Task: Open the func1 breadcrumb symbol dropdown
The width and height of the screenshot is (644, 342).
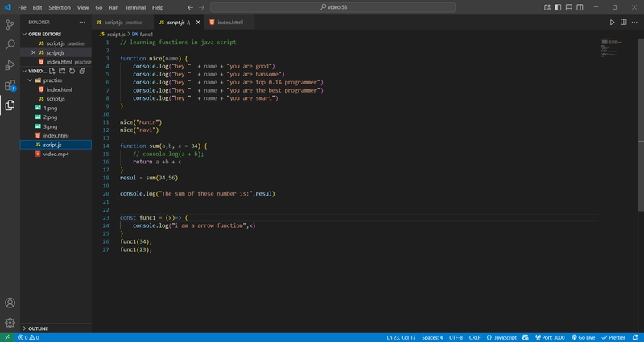Action: tap(142, 34)
